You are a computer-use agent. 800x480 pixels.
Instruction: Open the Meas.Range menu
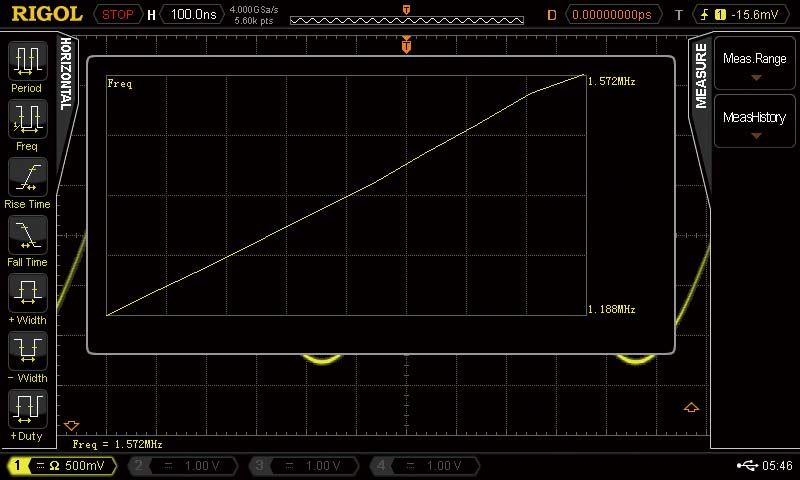(755, 63)
